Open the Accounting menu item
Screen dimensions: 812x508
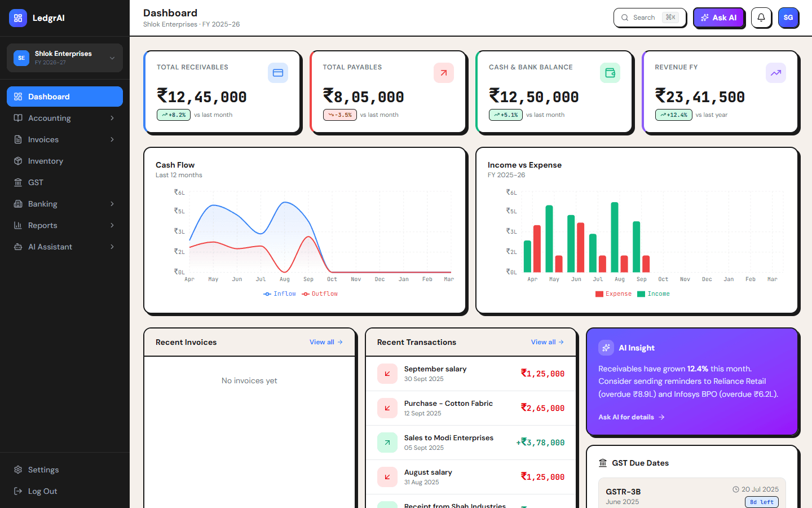(x=65, y=118)
